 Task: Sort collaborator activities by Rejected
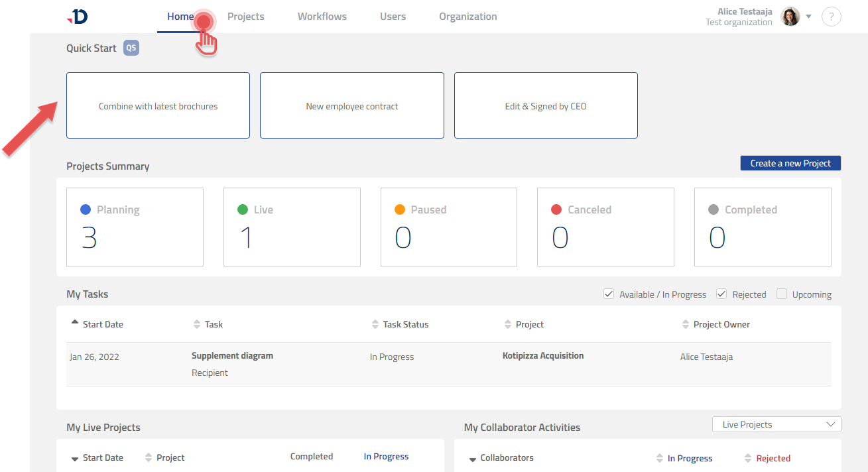[749, 458]
